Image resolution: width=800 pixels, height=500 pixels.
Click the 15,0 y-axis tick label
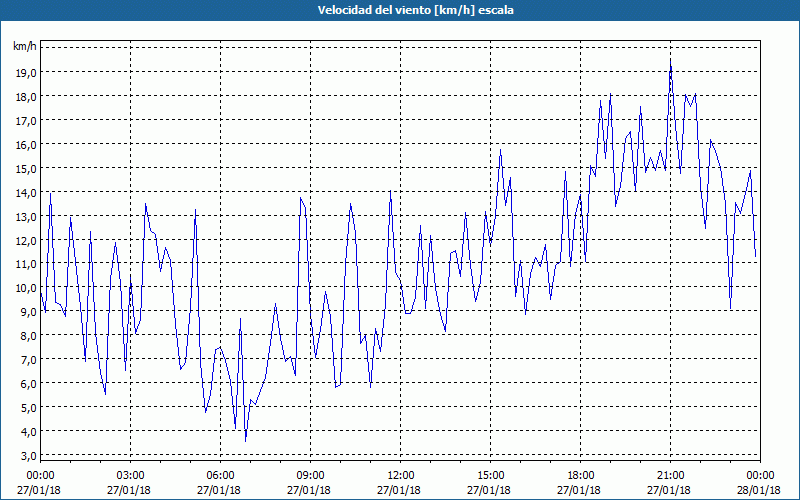coord(26,168)
